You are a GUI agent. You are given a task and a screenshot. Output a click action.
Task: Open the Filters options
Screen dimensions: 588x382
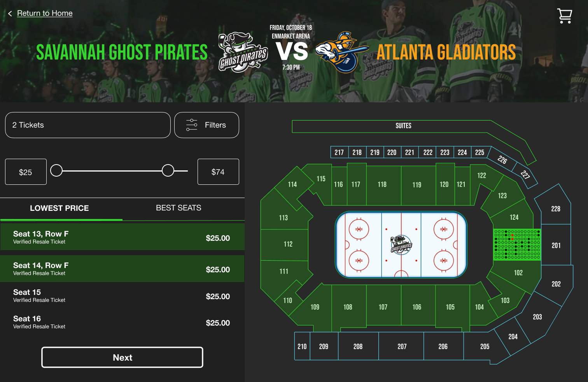tap(206, 125)
